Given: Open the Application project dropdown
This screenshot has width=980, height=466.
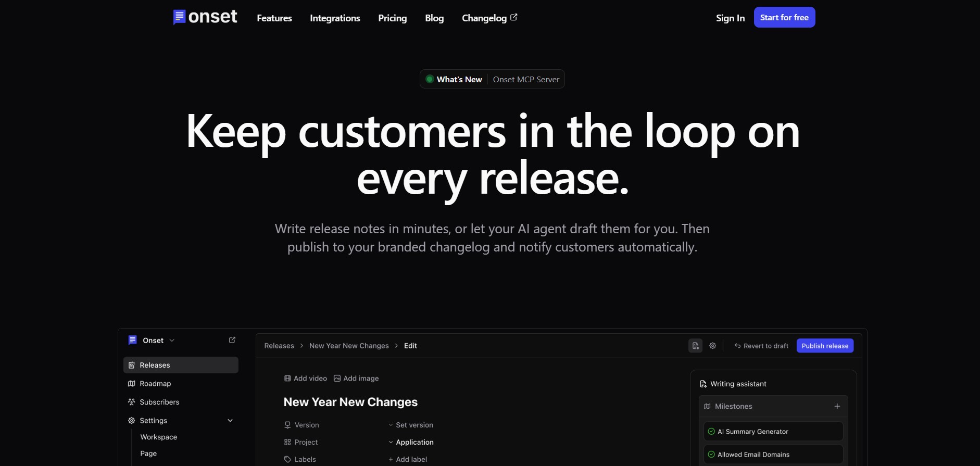Looking at the screenshot, I should [x=411, y=442].
